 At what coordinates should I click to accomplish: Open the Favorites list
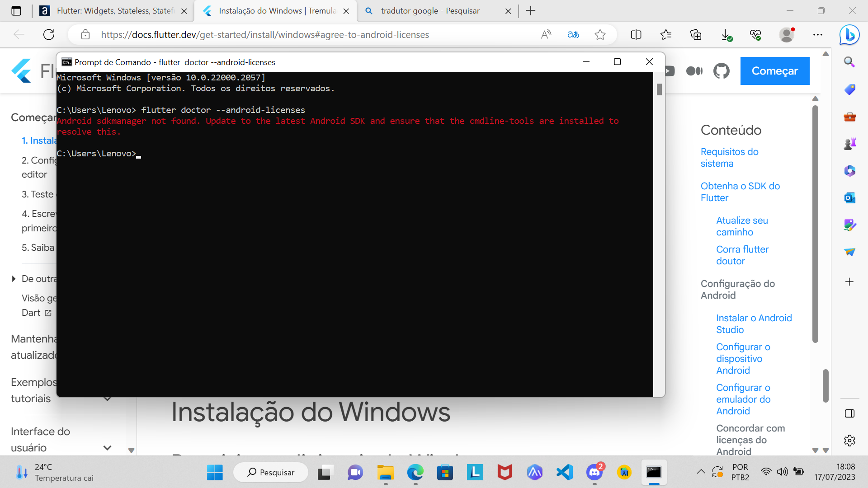pyautogui.click(x=666, y=34)
